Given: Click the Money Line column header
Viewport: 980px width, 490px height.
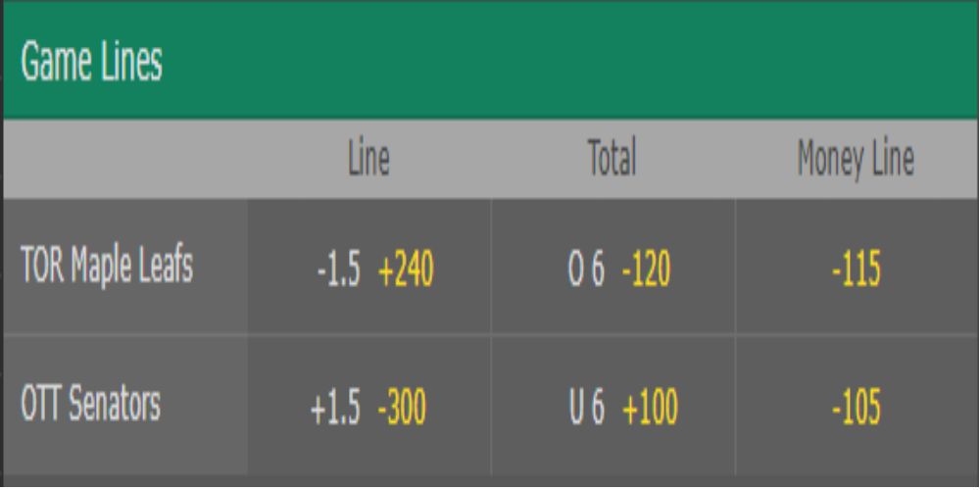Looking at the screenshot, I should point(856,160).
